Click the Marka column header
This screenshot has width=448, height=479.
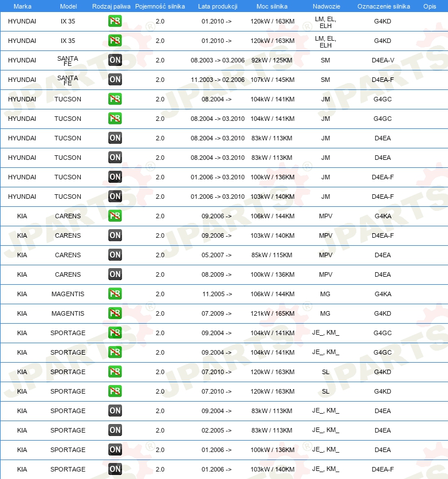point(22,6)
